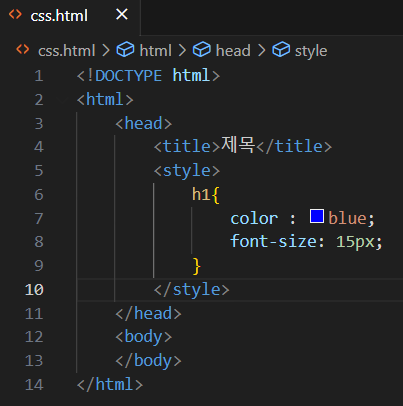This screenshot has width=403, height=406.
Task: Click the opening <html> tag on line 2
Action: pyautogui.click(x=105, y=99)
